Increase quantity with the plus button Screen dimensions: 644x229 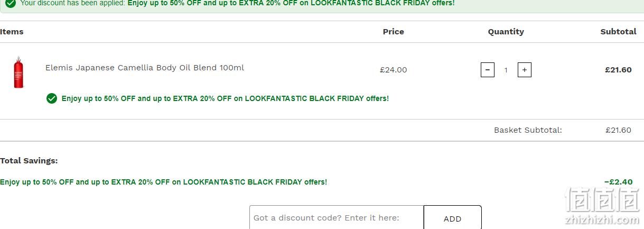(x=524, y=70)
